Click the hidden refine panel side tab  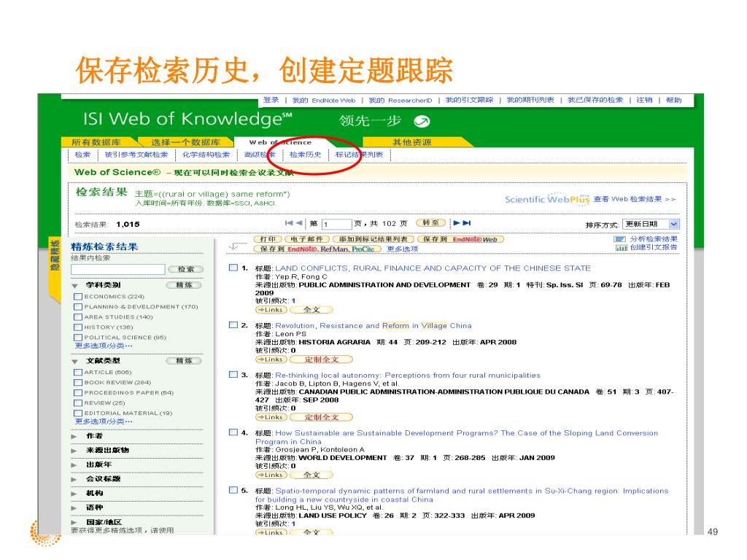[55, 270]
